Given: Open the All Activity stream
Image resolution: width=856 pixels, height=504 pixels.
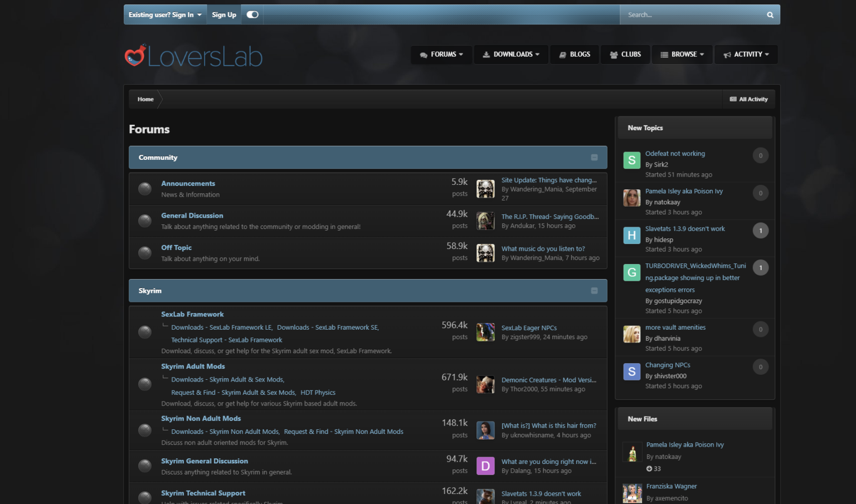Looking at the screenshot, I should pos(748,99).
